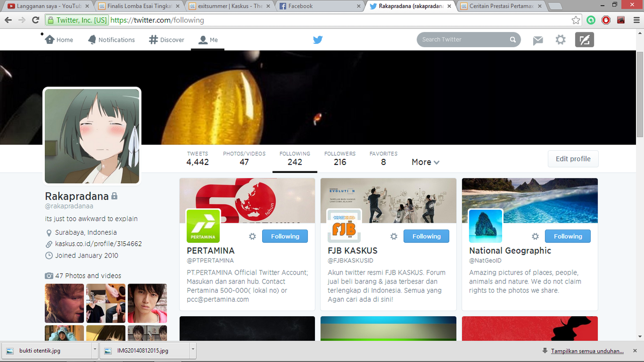The image size is (644, 362).
Task: Open the Discover page
Action: tap(167, 40)
